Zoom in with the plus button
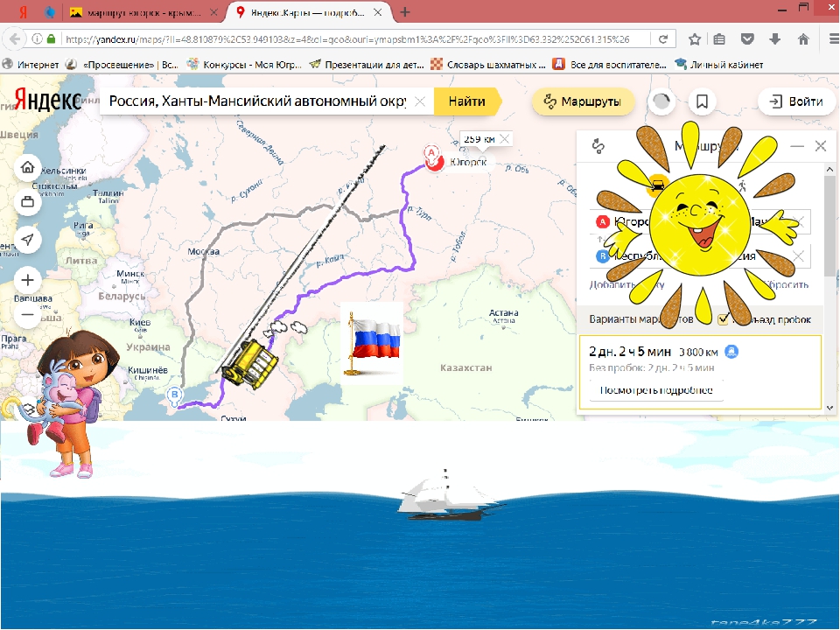This screenshot has height=630, width=840. [x=27, y=280]
